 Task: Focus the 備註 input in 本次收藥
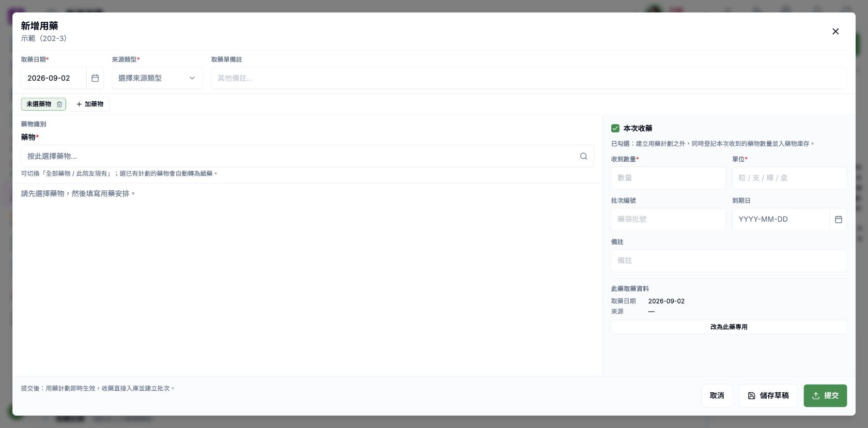pos(729,261)
